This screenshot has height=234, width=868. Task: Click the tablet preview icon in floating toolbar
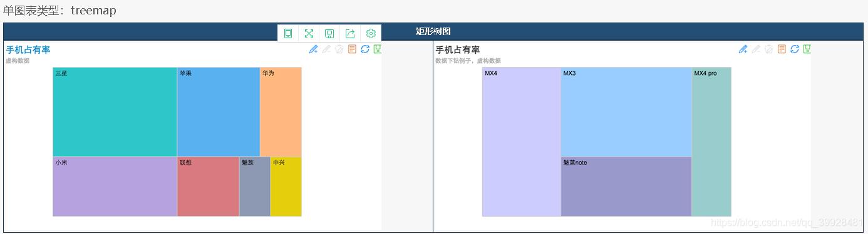288,33
